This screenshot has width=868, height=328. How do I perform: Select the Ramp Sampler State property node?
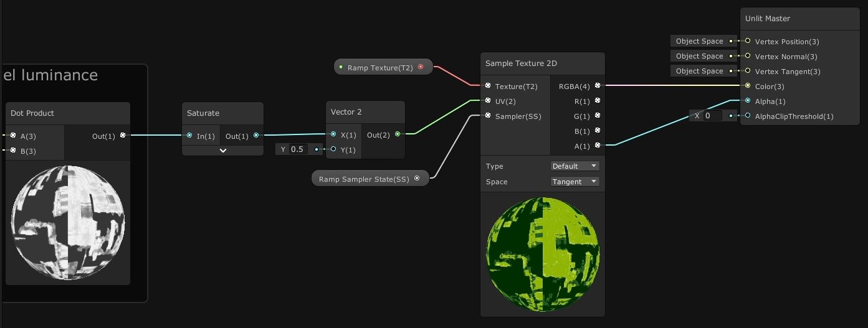364,179
